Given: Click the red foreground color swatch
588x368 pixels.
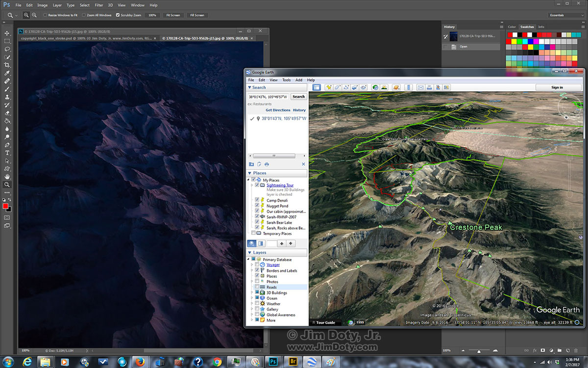Looking at the screenshot, I should pyautogui.click(x=6, y=207).
